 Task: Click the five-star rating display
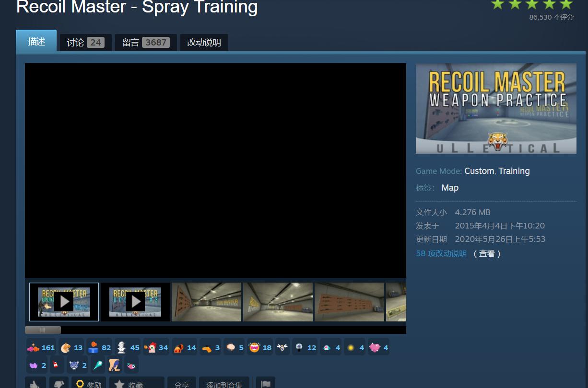coord(531,4)
